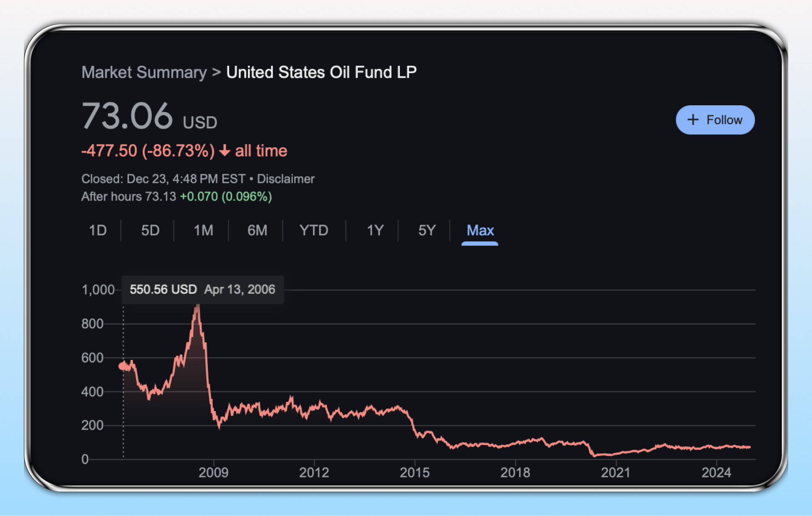Image resolution: width=812 pixels, height=516 pixels.
Task: Click the 73.06 price value
Action: coord(127,116)
